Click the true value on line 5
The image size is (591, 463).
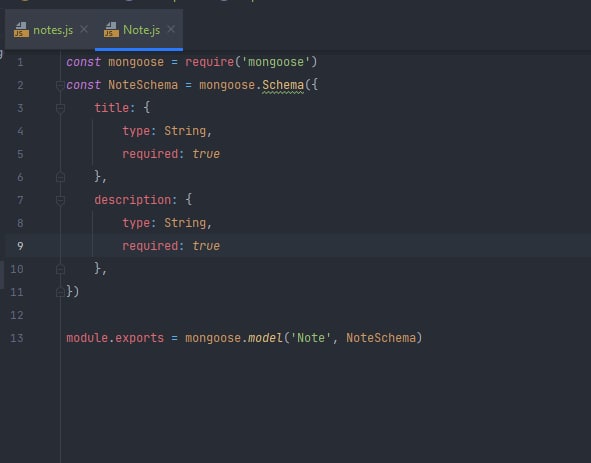(x=206, y=154)
